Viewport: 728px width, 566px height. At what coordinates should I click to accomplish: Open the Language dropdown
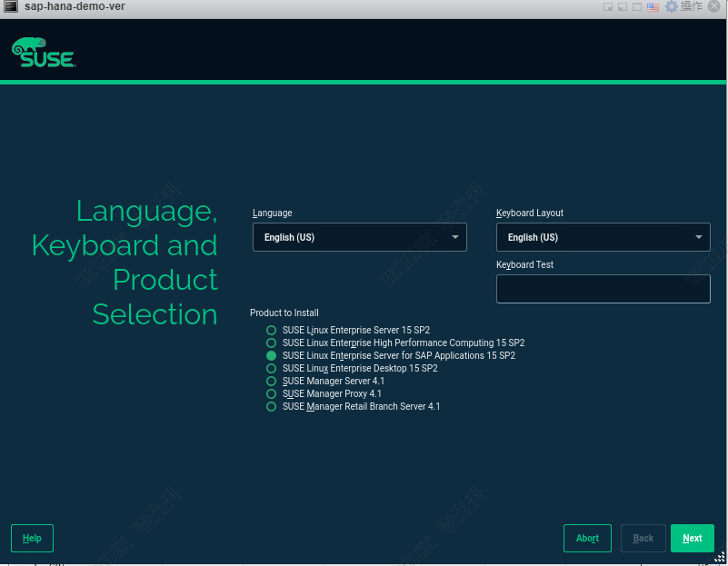[359, 237]
